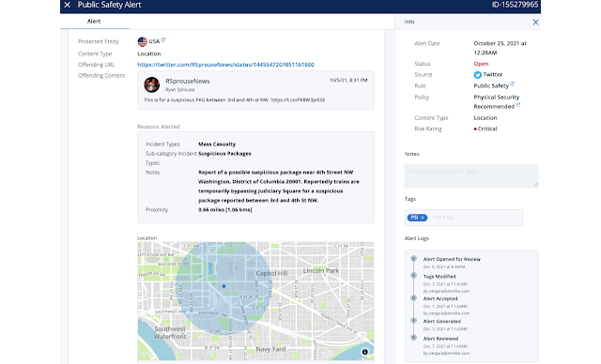Click the USA flag icon
601x364 pixels.
pos(142,41)
